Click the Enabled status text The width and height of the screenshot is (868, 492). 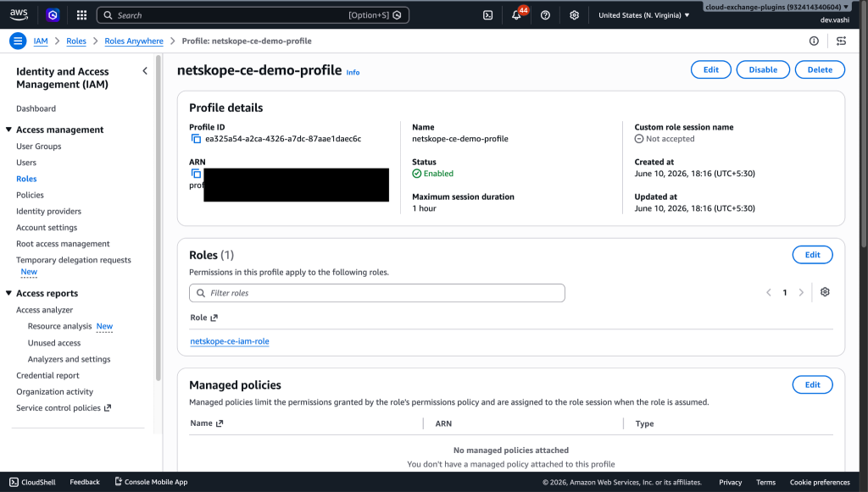(438, 174)
